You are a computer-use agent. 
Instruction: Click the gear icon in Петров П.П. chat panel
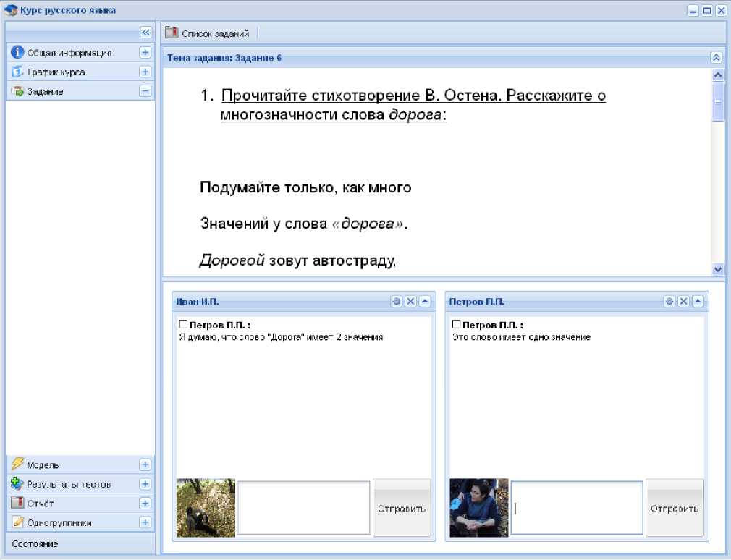(669, 302)
